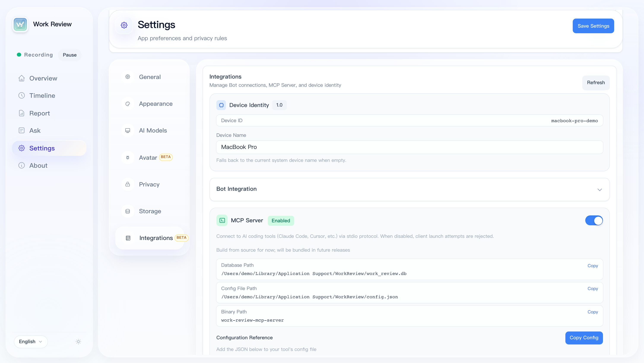Click the config.json path text
This screenshot has width=644, height=363.
(309, 297)
